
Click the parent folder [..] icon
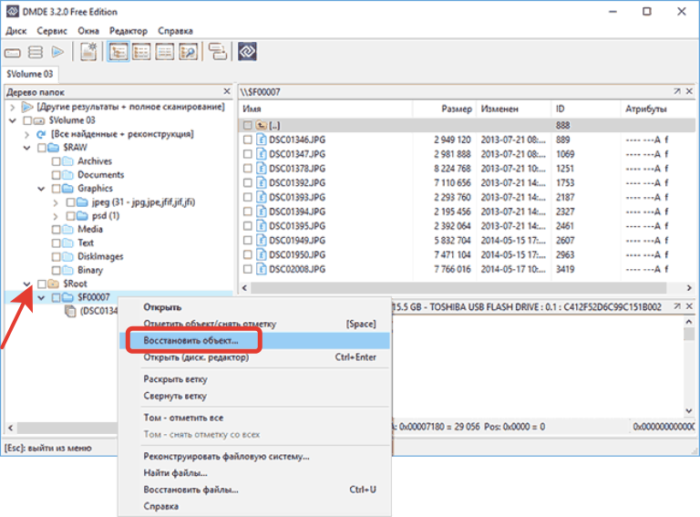tap(261, 125)
